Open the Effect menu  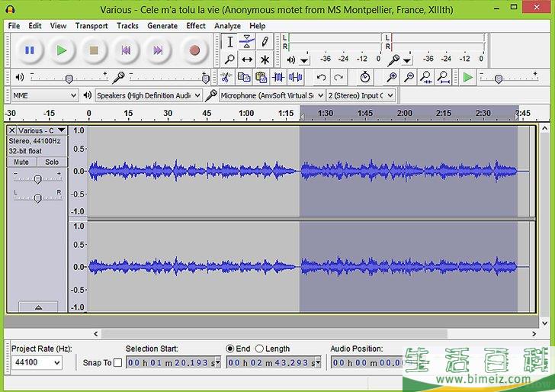pos(196,26)
